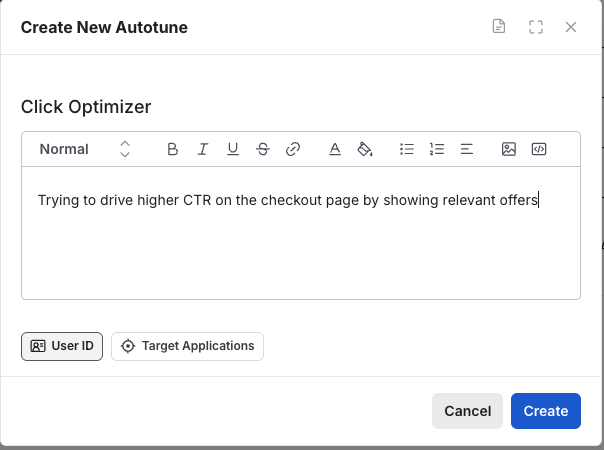Toggle italic formatting
Screen dimensions: 604x450
coord(203,149)
